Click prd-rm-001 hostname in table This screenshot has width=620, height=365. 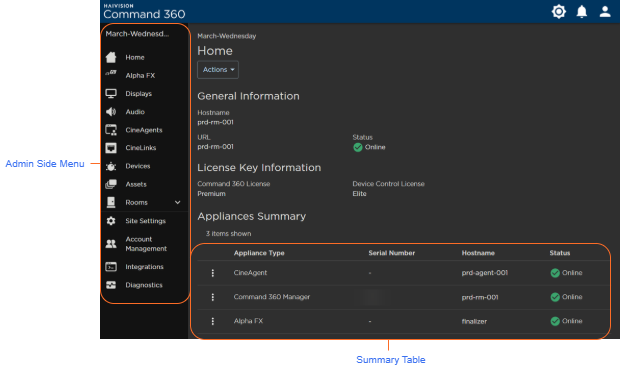click(480, 297)
